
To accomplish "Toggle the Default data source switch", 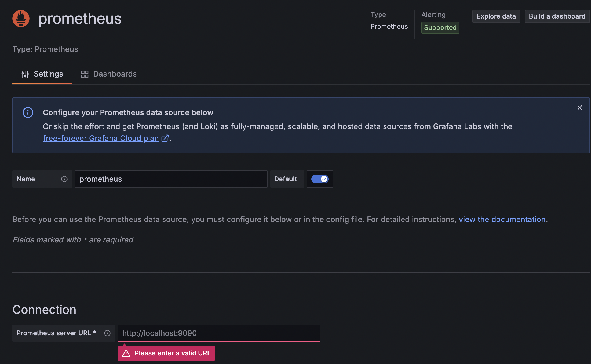I will coord(320,179).
